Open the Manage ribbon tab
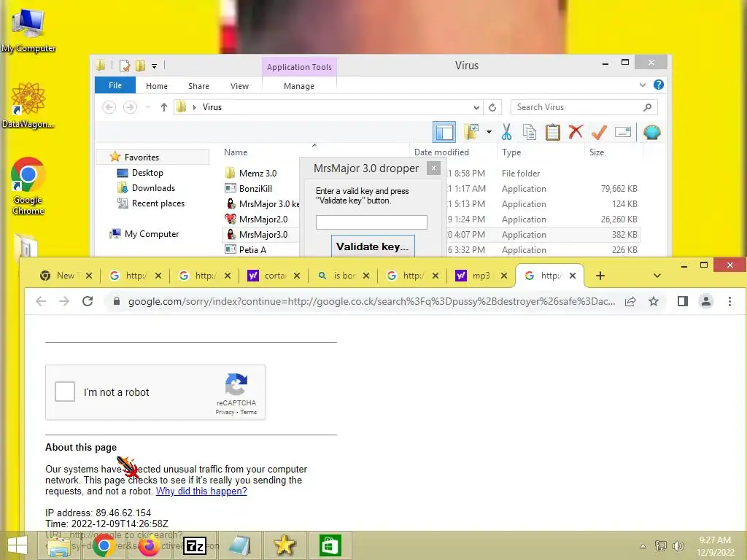 tap(298, 86)
